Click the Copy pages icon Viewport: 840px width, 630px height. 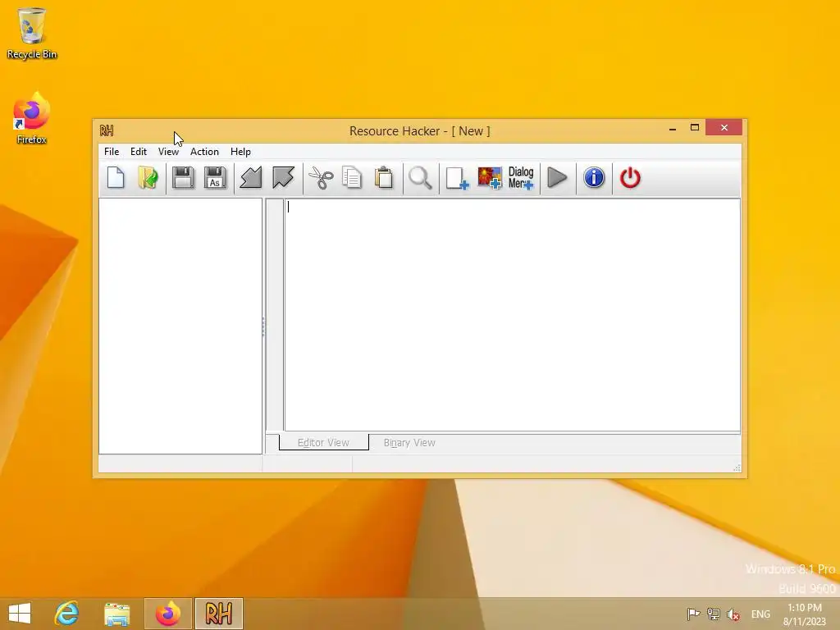(352, 178)
